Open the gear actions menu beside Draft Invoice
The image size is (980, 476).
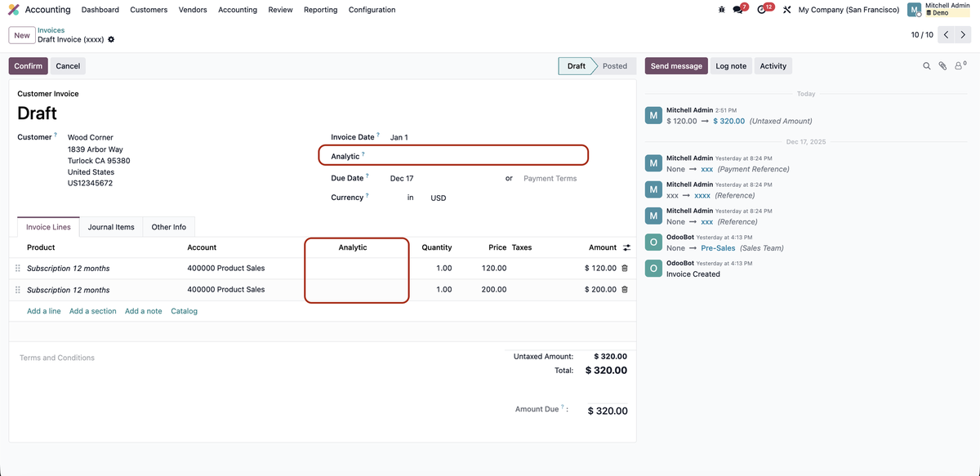click(x=110, y=38)
